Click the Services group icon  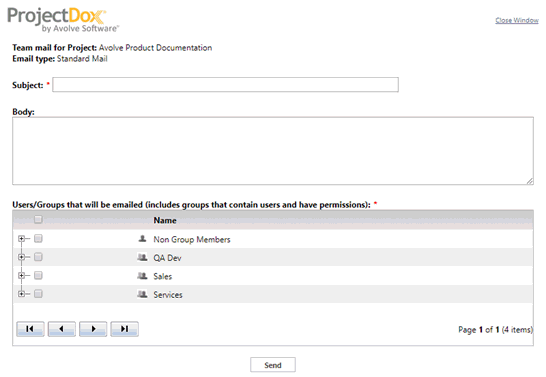click(x=142, y=294)
